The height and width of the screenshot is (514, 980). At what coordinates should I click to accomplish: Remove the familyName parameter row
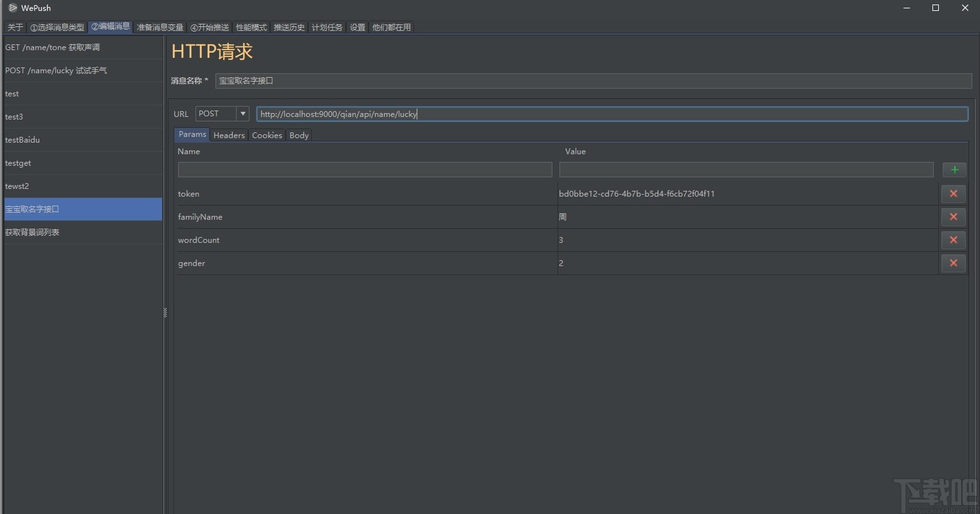[953, 217]
